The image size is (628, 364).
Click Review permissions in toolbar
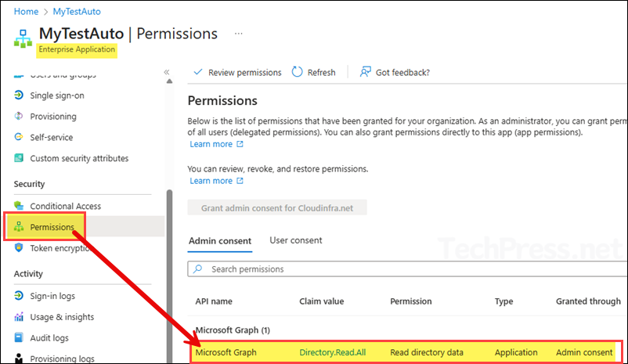[237, 72]
